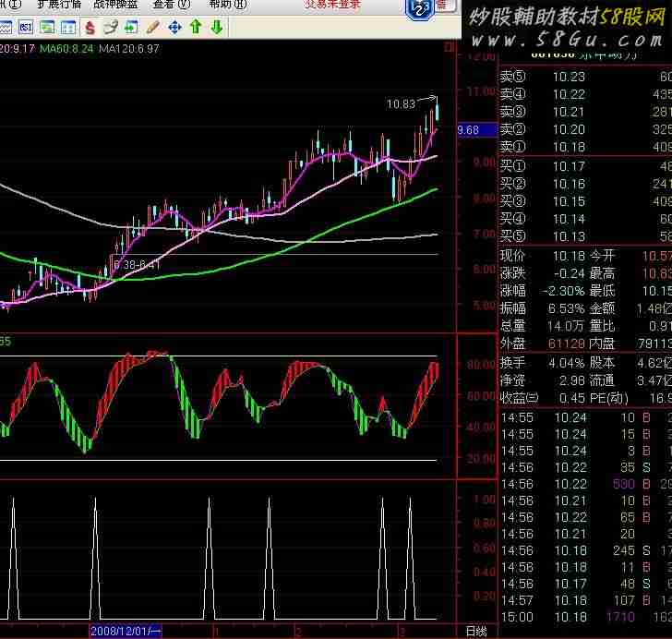Click the red dollar sign toolbar icon
The image size is (672, 639).
pyautogui.click(x=89, y=27)
